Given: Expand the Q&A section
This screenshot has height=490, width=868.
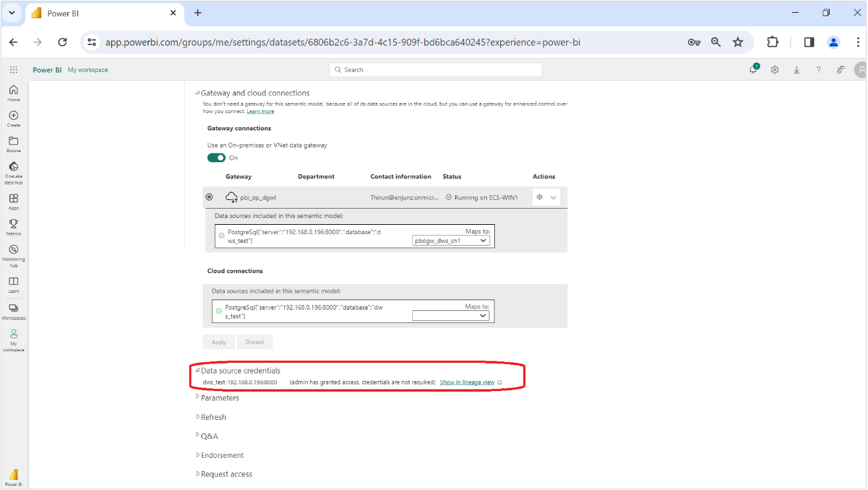Looking at the screenshot, I should (x=198, y=435).
